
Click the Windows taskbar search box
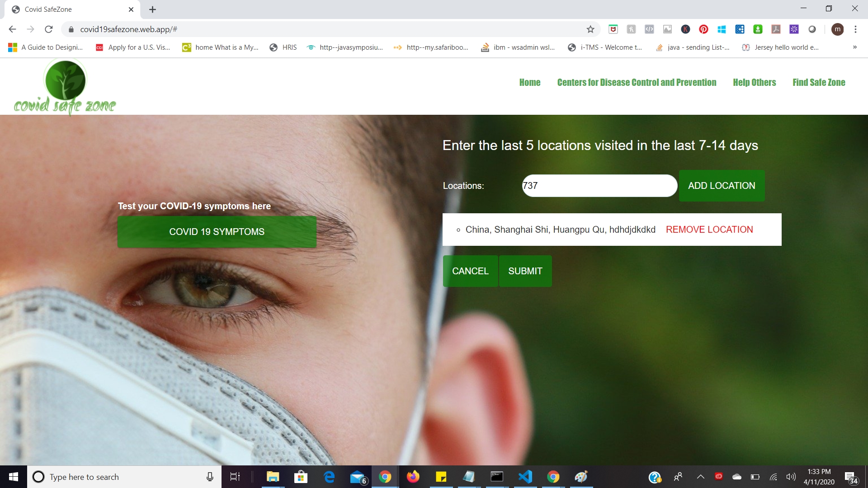[124, 477]
